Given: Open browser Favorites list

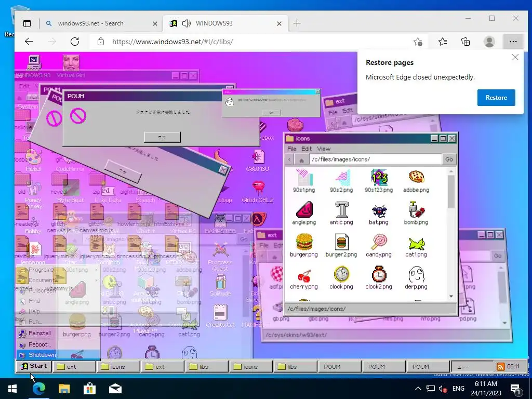Looking at the screenshot, I should click(443, 42).
